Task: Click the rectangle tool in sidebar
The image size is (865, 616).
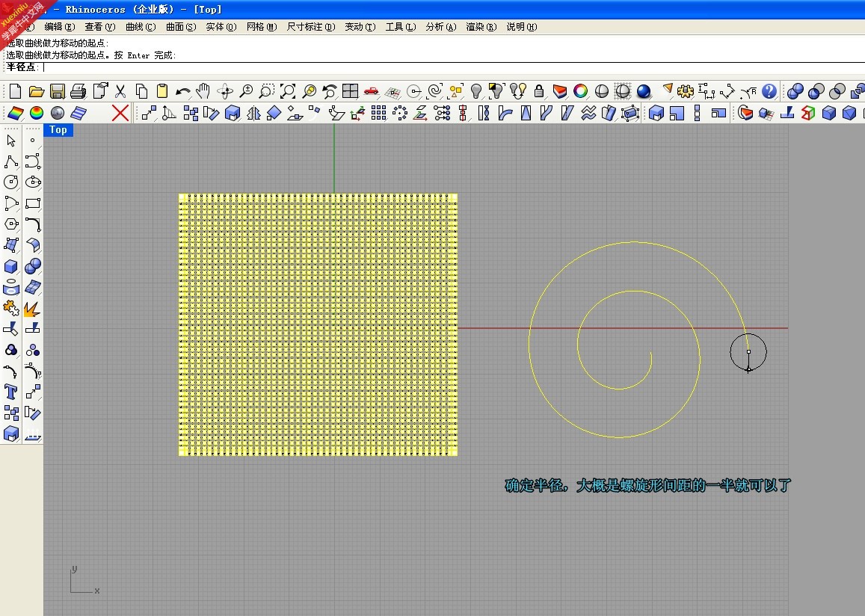Action: tap(33, 203)
